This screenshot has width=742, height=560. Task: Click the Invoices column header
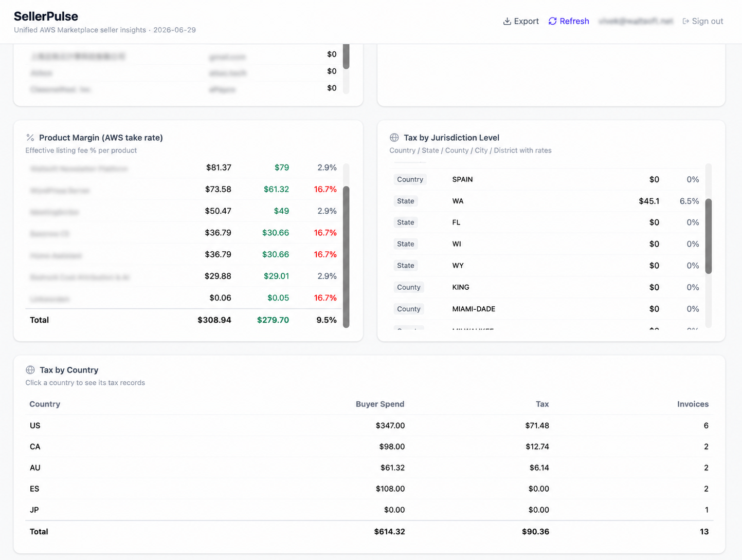point(693,404)
